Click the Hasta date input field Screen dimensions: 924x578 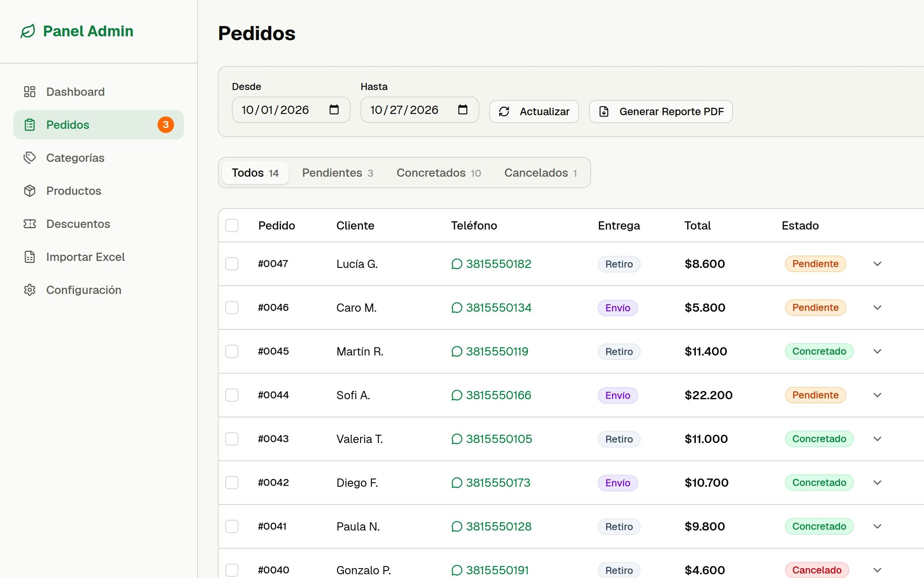420,110
